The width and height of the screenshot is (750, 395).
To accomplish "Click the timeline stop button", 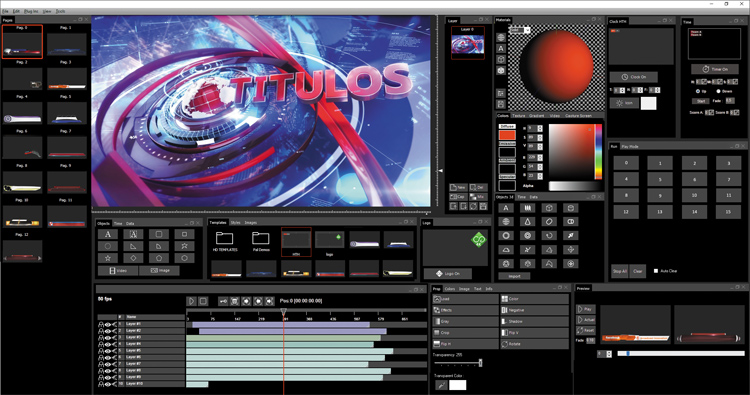I will pos(203,301).
